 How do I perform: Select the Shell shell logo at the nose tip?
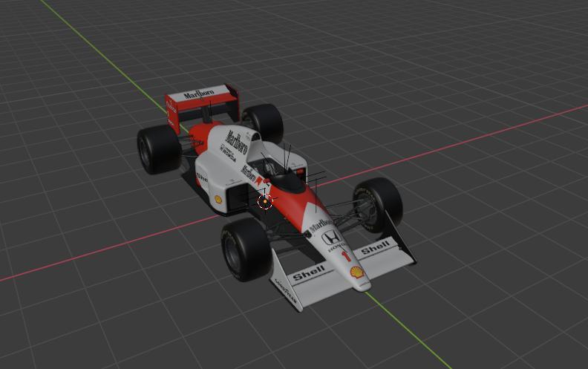[357, 272]
